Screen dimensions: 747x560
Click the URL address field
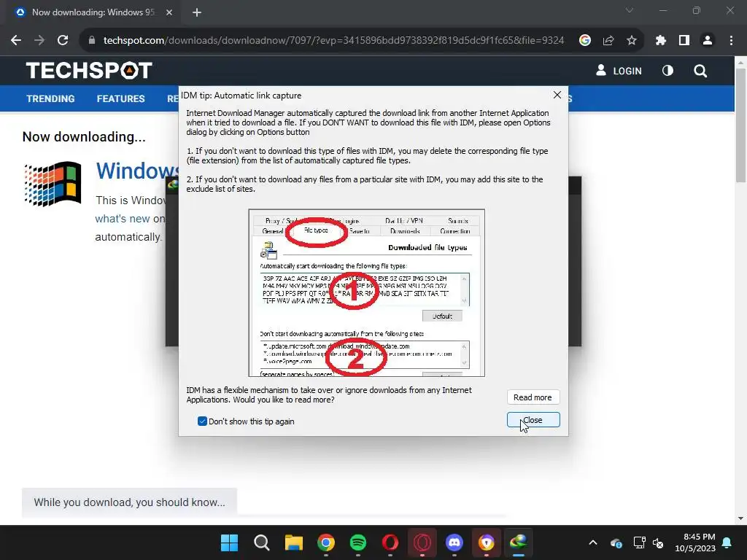(x=333, y=41)
